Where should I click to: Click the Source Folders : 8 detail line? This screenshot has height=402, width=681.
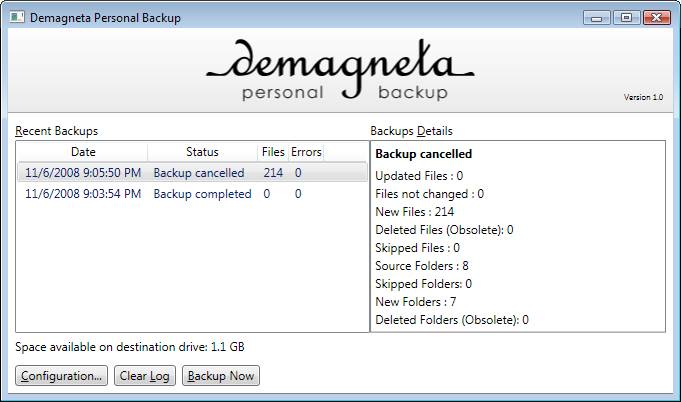click(x=422, y=266)
